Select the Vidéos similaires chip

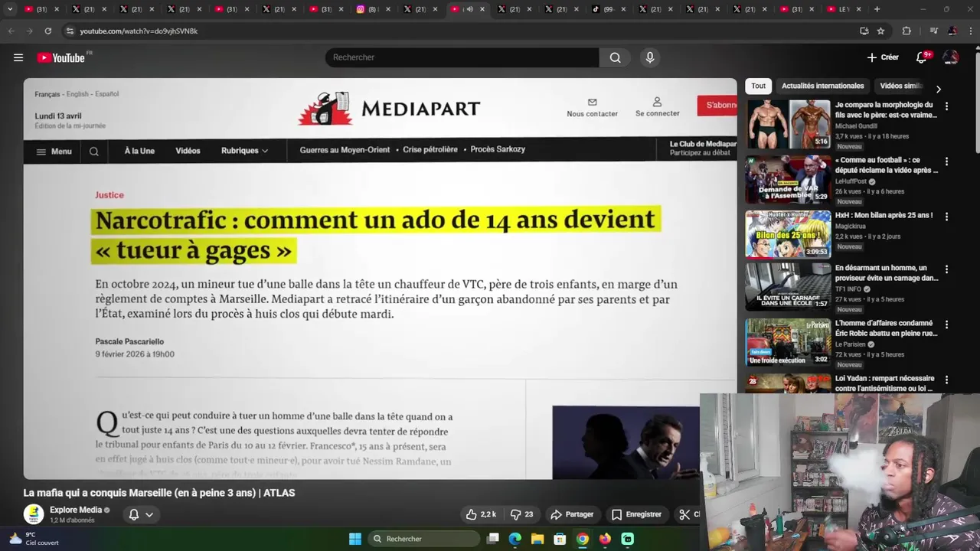point(901,86)
